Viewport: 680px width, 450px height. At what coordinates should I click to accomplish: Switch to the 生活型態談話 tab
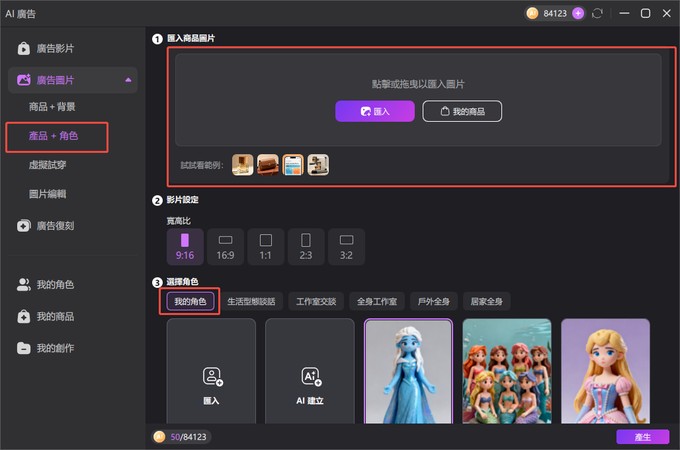(x=251, y=301)
